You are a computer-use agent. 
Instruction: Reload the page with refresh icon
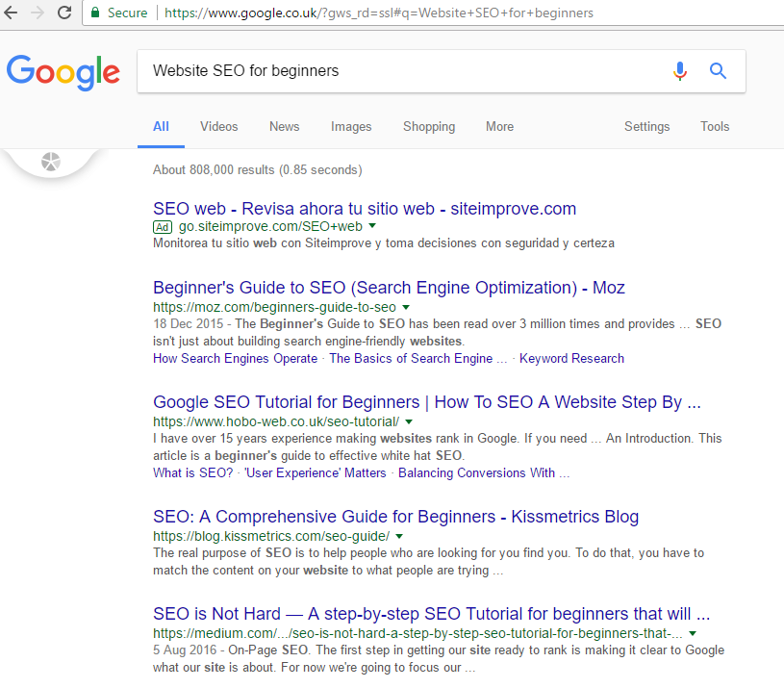tap(64, 13)
